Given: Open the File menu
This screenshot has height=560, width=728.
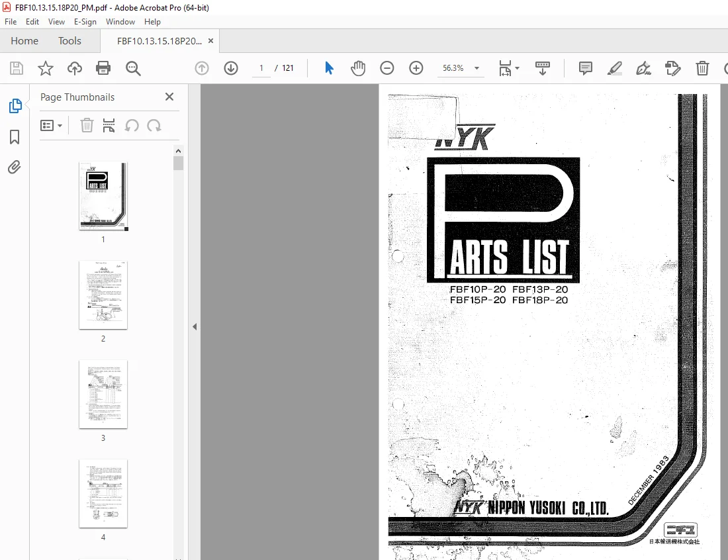Looking at the screenshot, I should click(10, 22).
